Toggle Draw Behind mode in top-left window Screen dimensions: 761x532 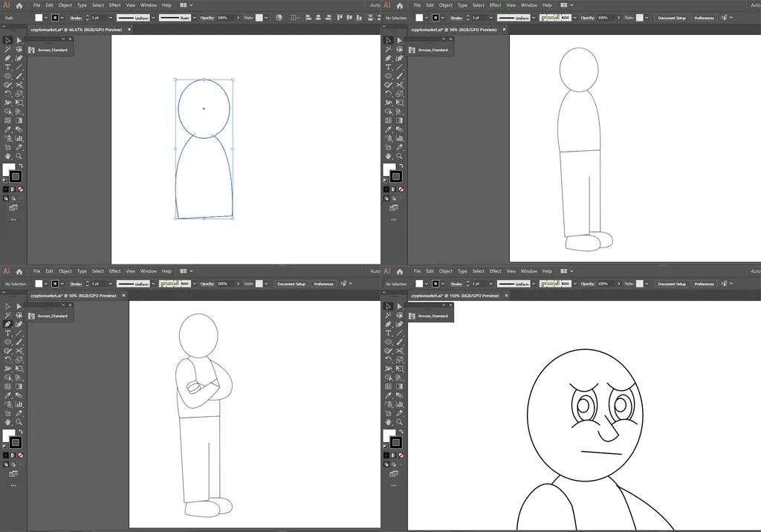click(13, 198)
